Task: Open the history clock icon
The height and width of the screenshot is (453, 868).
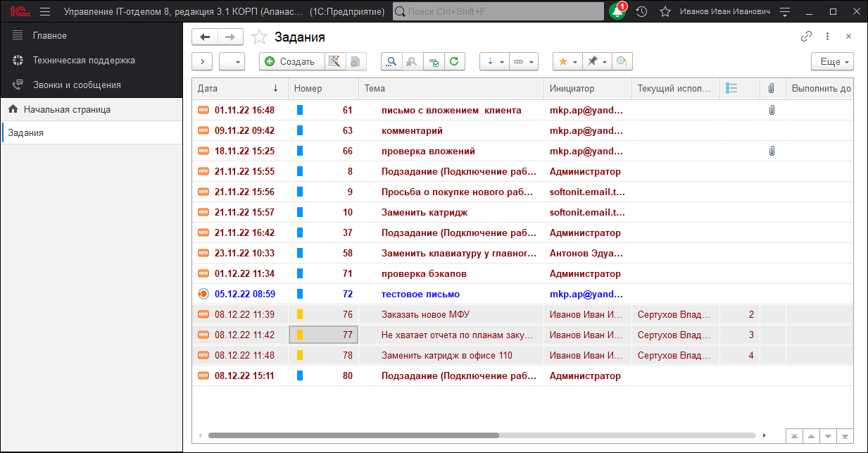Action: coord(641,12)
